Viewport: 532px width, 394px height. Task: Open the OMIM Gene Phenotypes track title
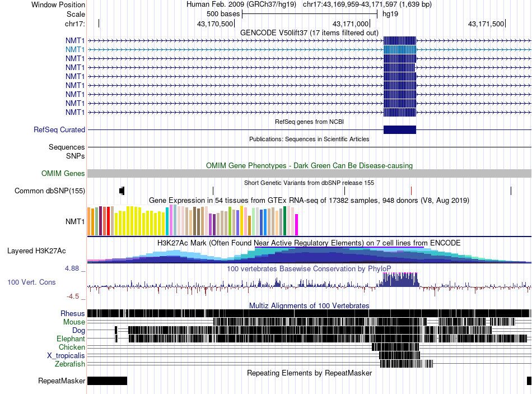(309, 165)
